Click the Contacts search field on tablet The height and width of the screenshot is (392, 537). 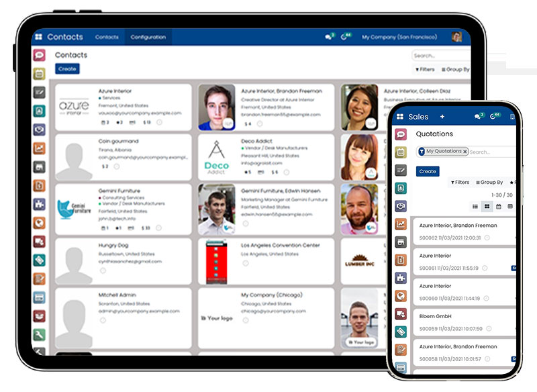pos(441,56)
